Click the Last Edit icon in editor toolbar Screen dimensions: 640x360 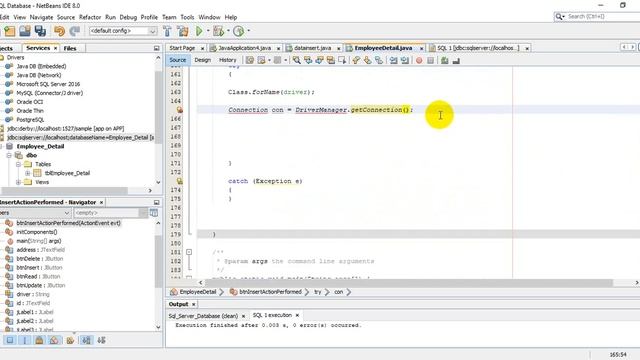(x=250, y=60)
